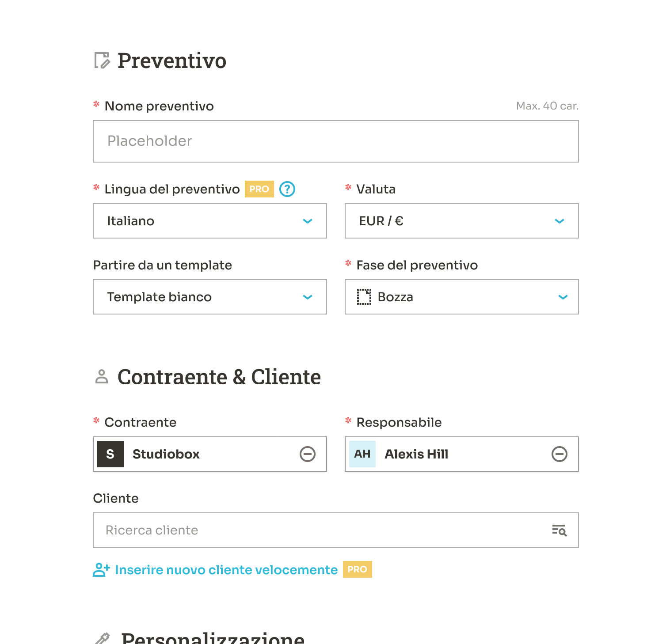Expand the Valuta currency dropdown

(462, 221)
